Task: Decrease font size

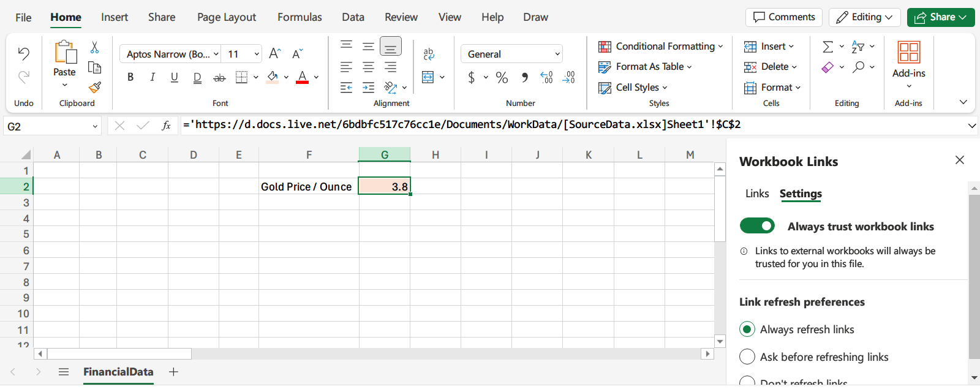Action: click(x=298, y=54)
